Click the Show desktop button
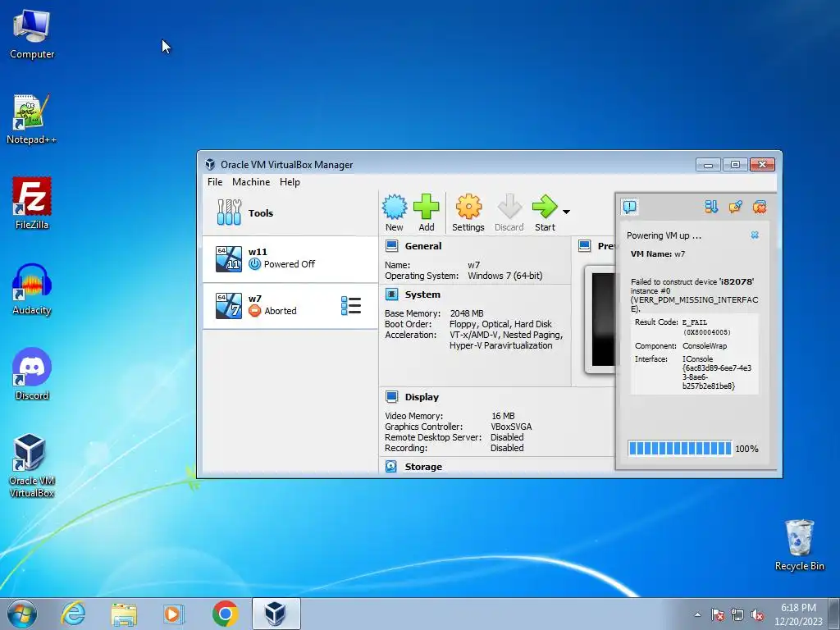 tap(834, 614)
